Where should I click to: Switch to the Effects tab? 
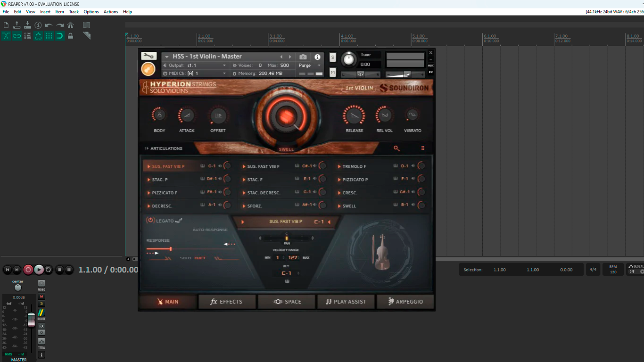[x=227, y=302]
